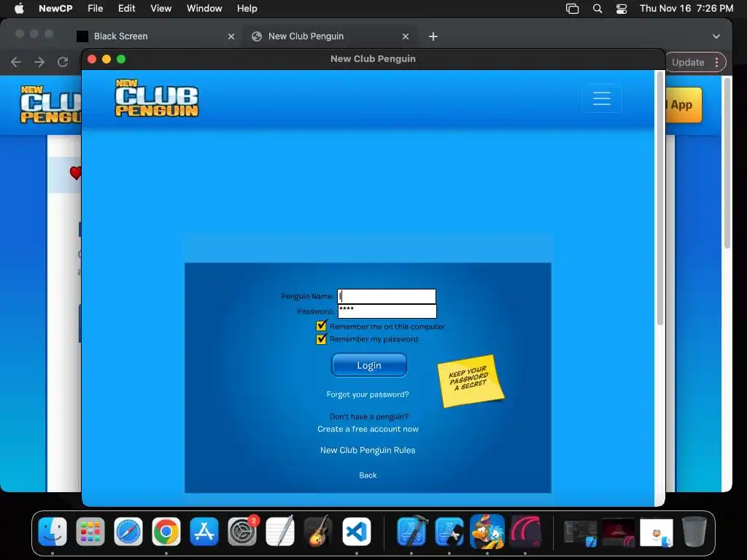Click the Club Penguin window scrollbar
747x560 pixels.
point(659,198)
